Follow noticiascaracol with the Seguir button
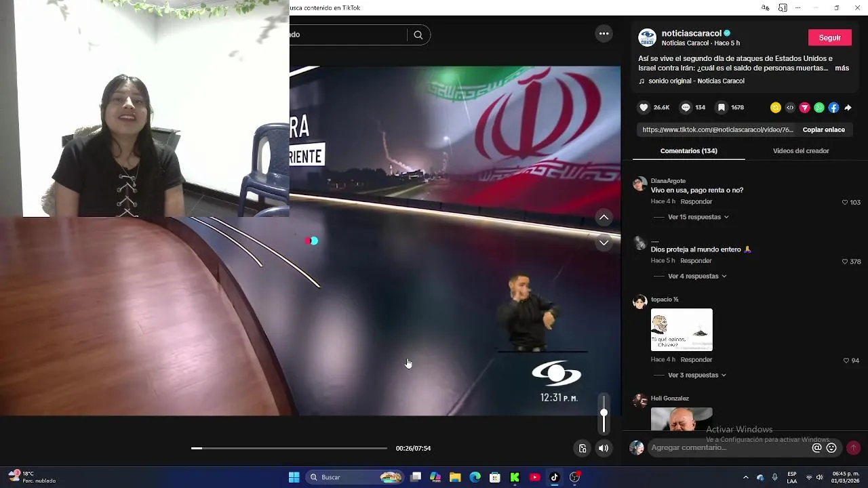The image size is (868, 488). [x=829, y=38]
